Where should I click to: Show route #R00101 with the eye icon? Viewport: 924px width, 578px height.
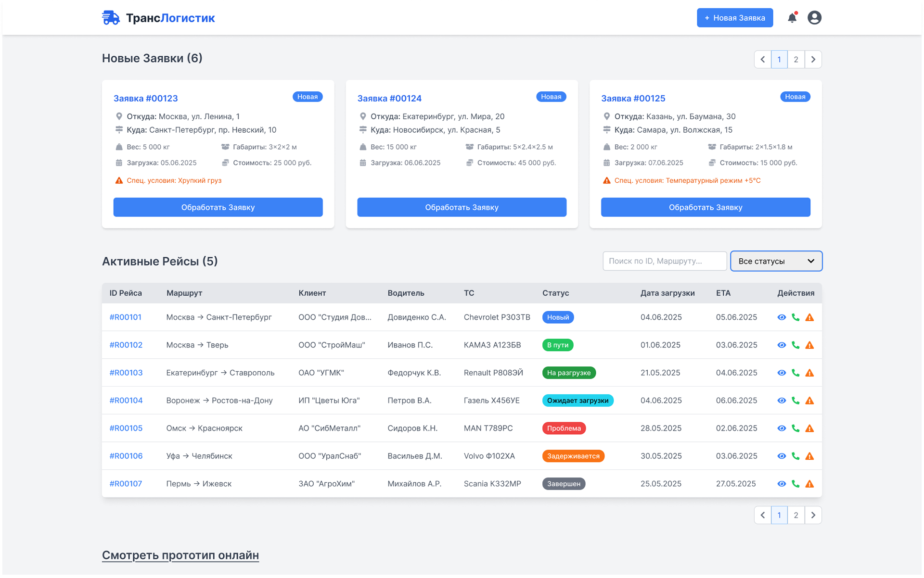coord(782,317)
